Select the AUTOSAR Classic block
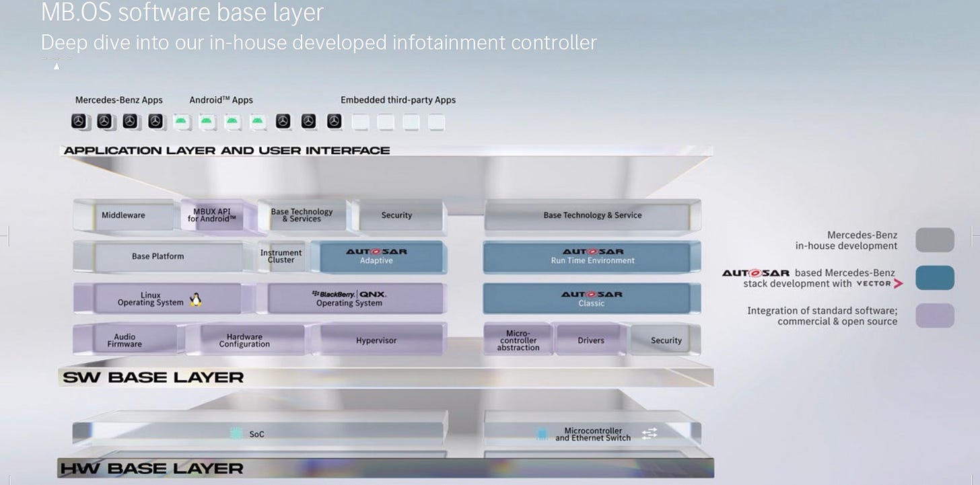 pyautogui.click(x=592, y=299)
